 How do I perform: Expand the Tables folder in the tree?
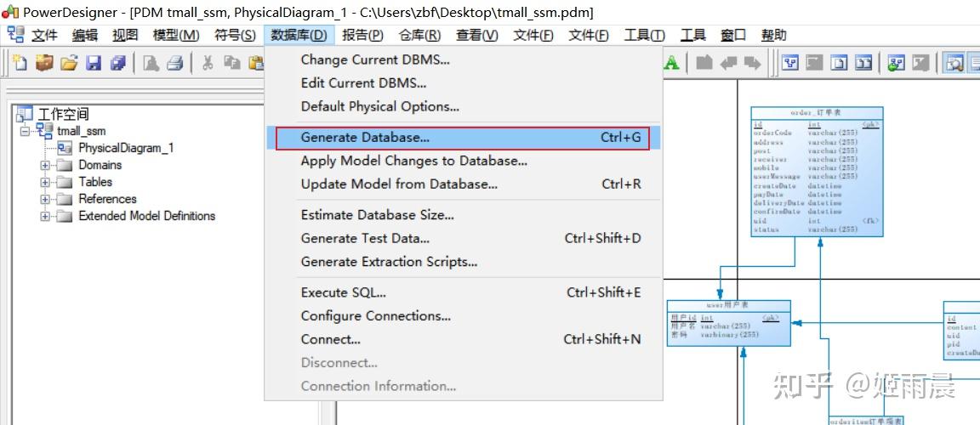[45, 182]
